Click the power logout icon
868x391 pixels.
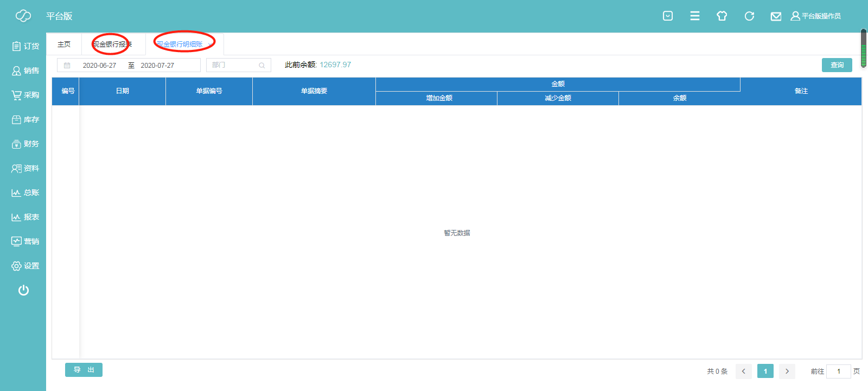click(x=23, y=290)
